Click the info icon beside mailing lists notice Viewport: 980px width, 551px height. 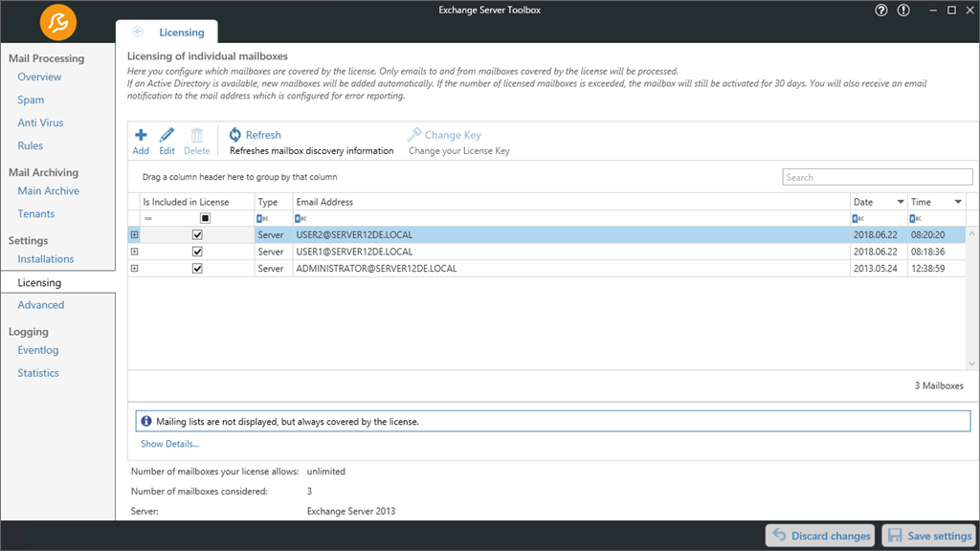[x=146, y=421]
